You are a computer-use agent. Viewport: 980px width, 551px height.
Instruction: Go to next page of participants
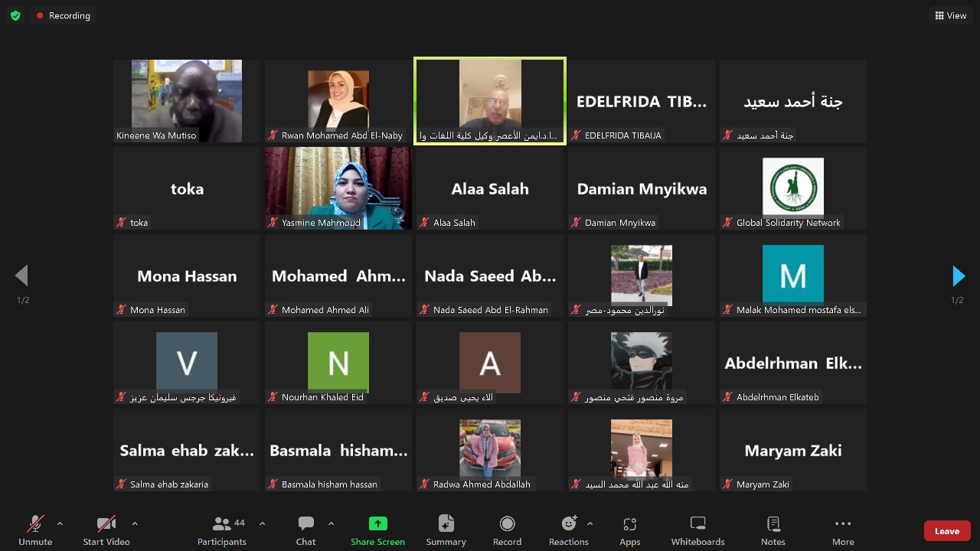[x=958, y=275]
